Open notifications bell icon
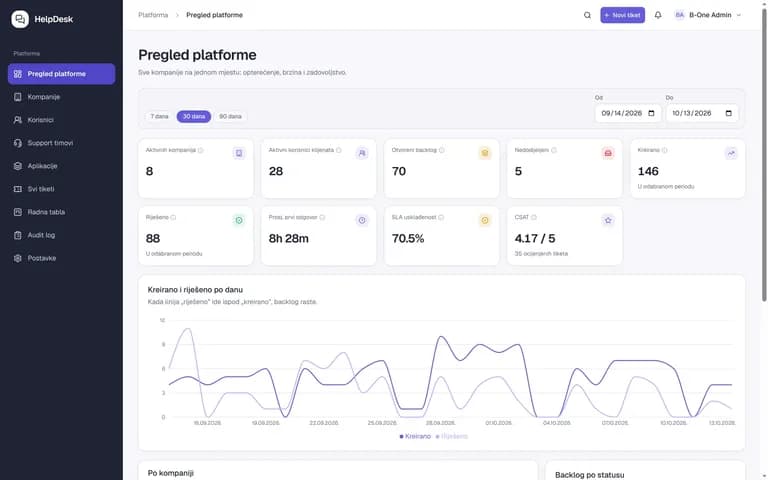Screen dimensions: 768x480 [658, 15]
